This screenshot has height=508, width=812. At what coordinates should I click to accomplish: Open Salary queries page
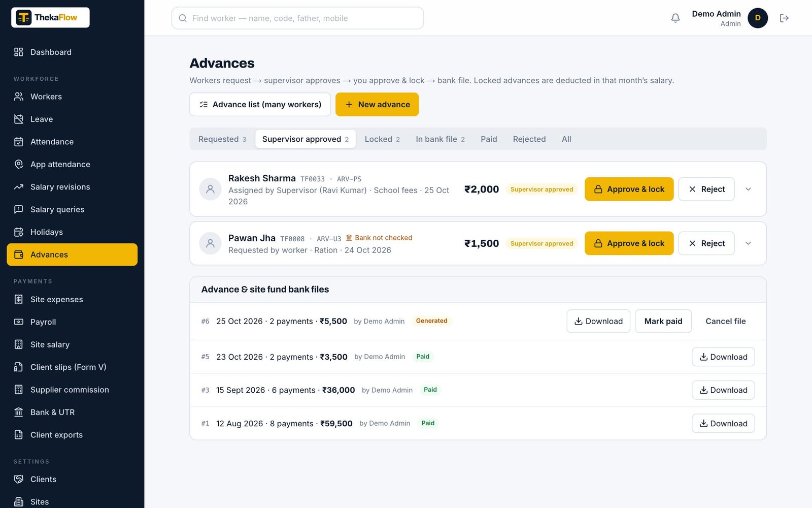(72, 209)
